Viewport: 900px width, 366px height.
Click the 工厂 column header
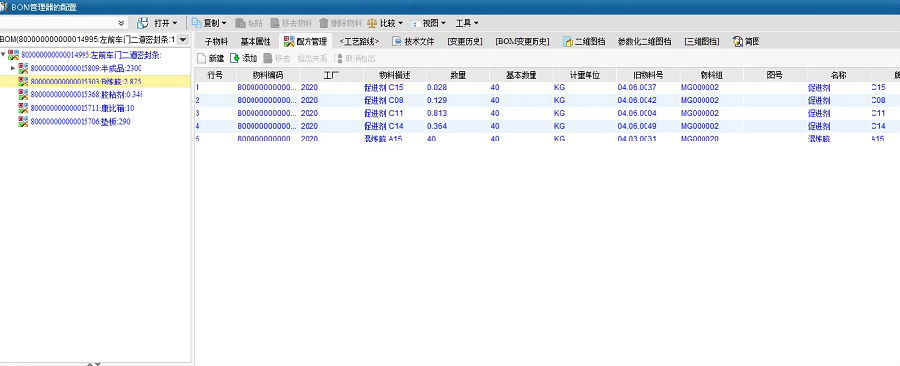click(x=331, y=75)
